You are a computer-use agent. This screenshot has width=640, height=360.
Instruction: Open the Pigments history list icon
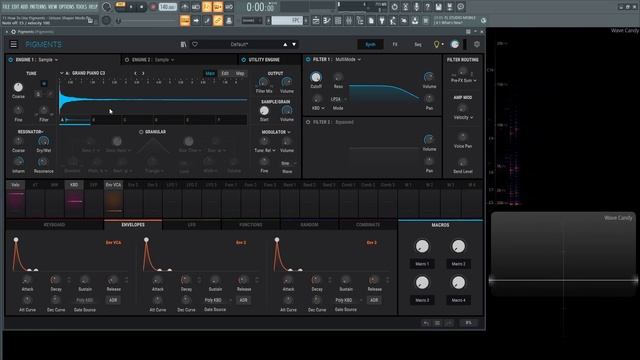point(437,323)
